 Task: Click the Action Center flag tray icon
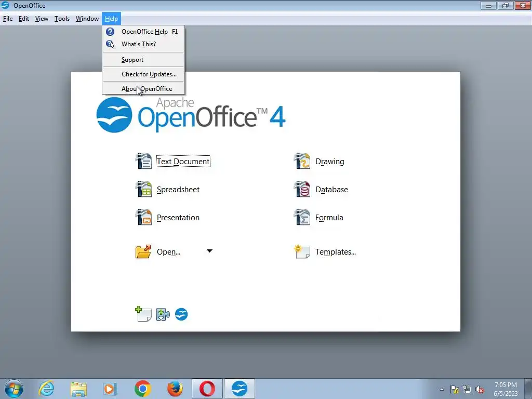454,389
